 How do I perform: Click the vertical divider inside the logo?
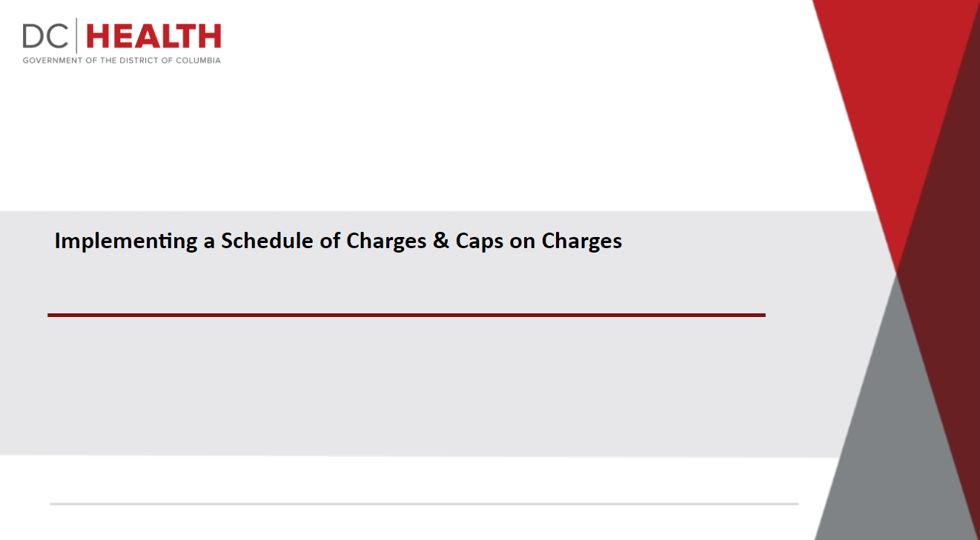[77, 36]
